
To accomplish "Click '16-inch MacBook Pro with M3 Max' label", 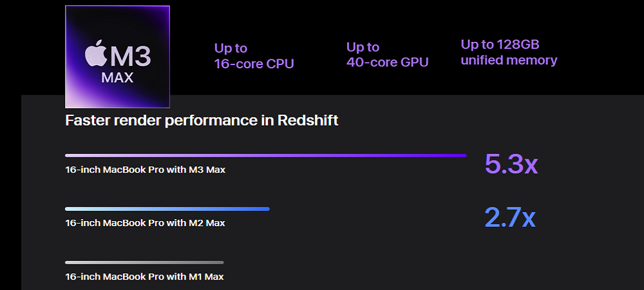I will (x=145, y=169).
